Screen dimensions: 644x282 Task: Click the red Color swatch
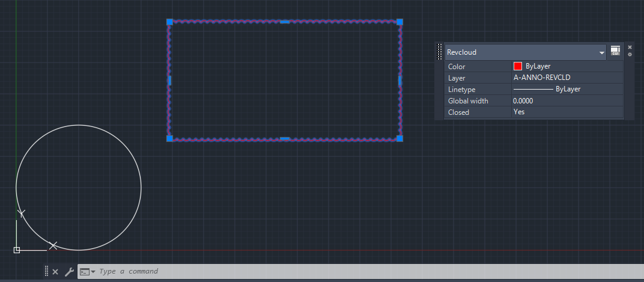[x=517, y=66]
